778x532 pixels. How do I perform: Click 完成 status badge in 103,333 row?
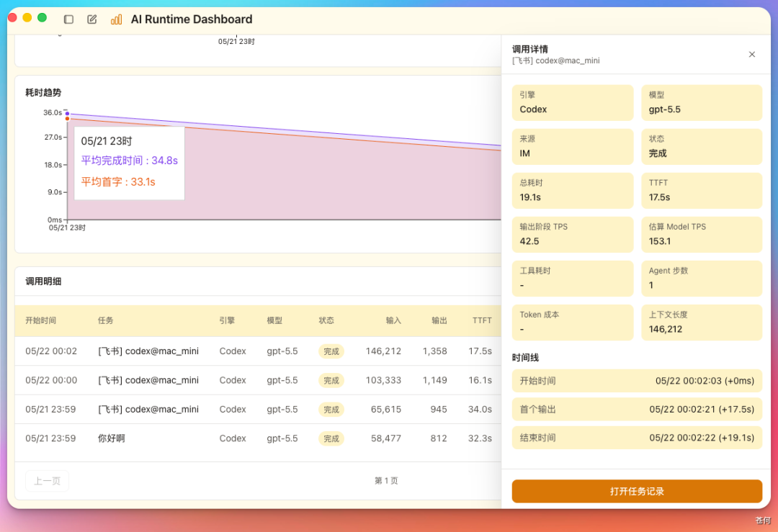(331, 380)
